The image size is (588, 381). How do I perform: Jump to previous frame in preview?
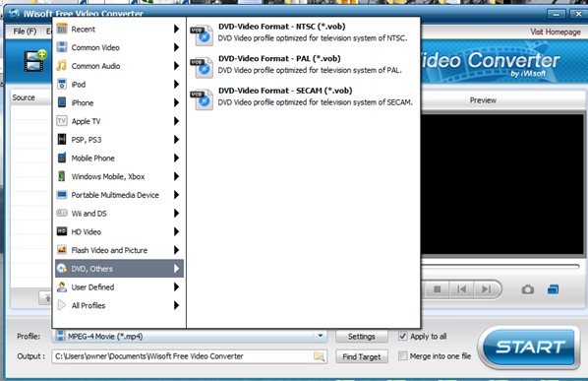pyautogui.click(x=461, y=289)
